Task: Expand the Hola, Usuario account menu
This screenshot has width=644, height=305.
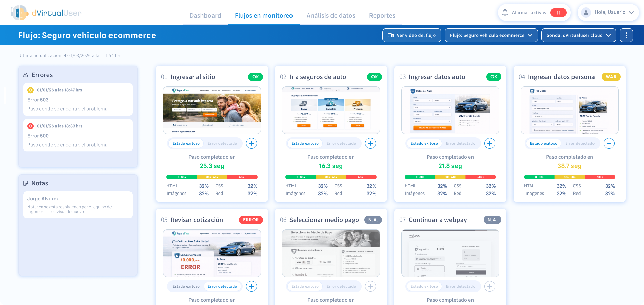Action: [608, 13]
